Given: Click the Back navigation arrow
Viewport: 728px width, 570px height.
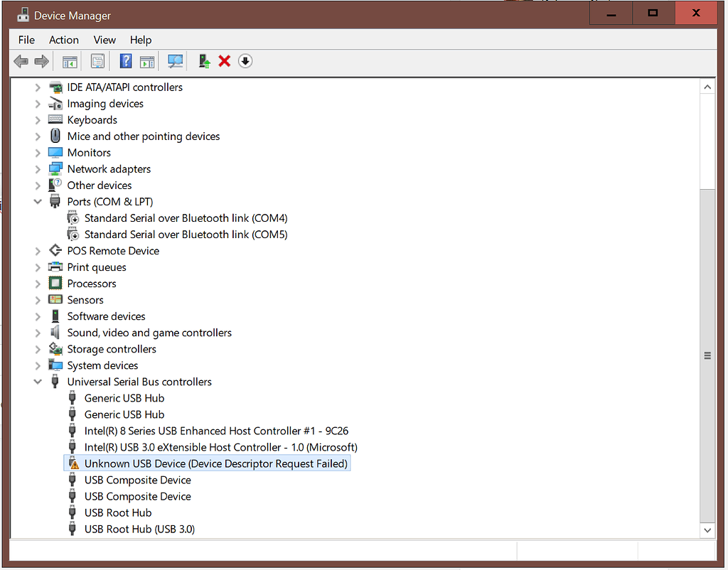Looking at the screenshot, I should (21, 61).
